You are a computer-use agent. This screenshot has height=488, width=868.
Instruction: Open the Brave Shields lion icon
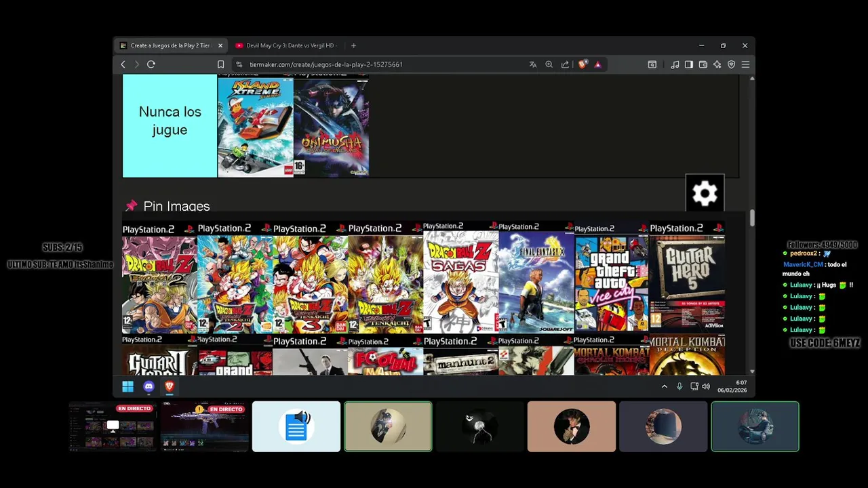pos(583,64)
